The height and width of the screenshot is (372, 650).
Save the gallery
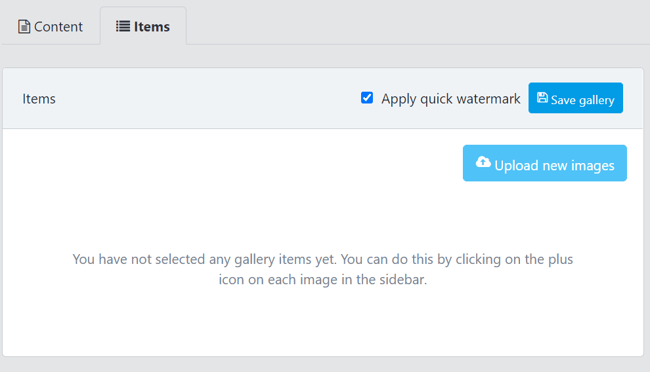point(575,98)
